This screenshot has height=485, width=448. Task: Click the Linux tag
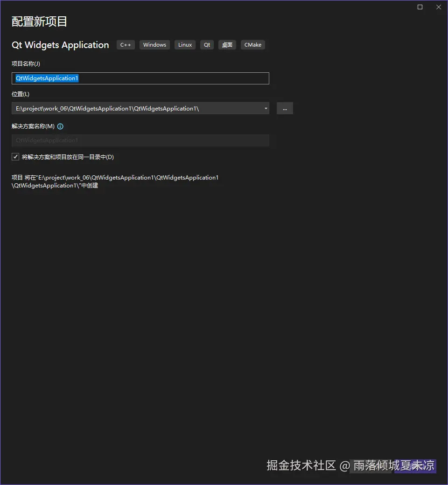click(185, 45)
